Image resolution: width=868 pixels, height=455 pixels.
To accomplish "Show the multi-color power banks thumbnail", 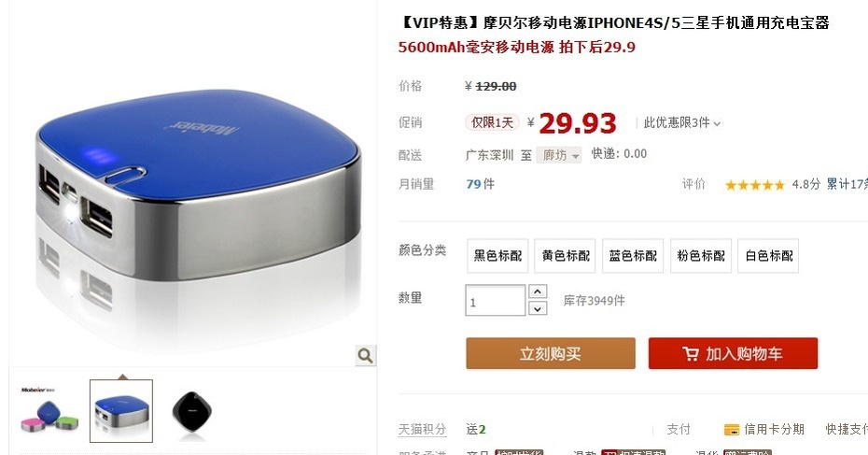I will pyautogui.click(x=49, y=411).
